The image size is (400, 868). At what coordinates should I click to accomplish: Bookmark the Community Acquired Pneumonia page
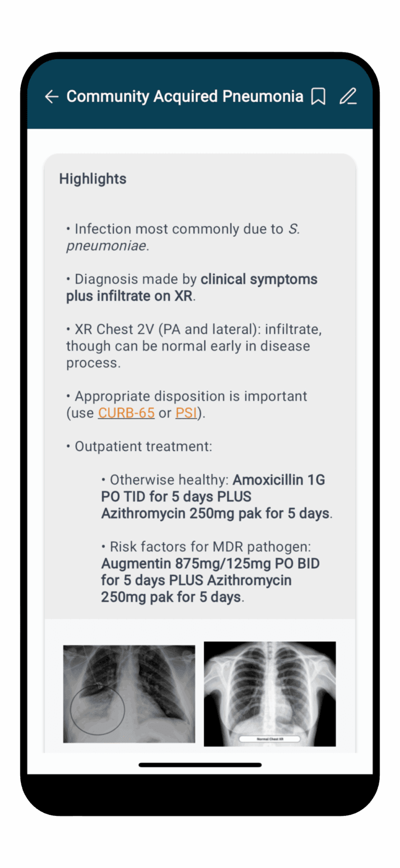[x=318, y=96]
